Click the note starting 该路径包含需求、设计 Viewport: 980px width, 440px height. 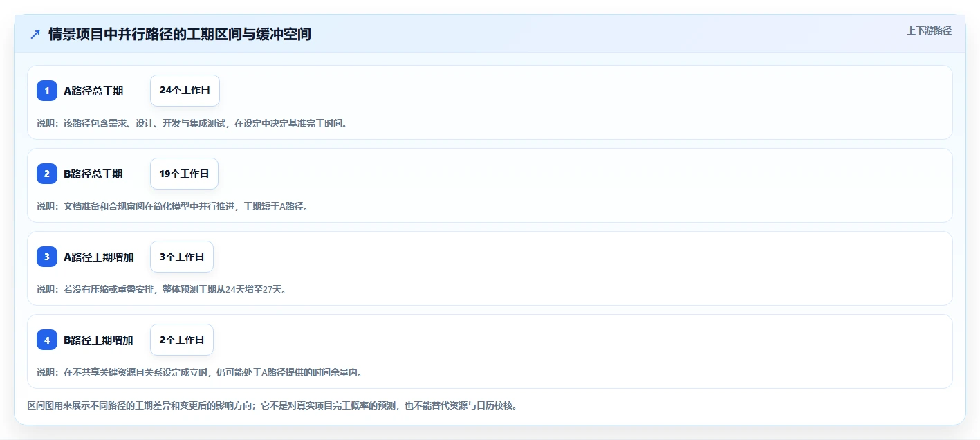(x=192, y=123)
